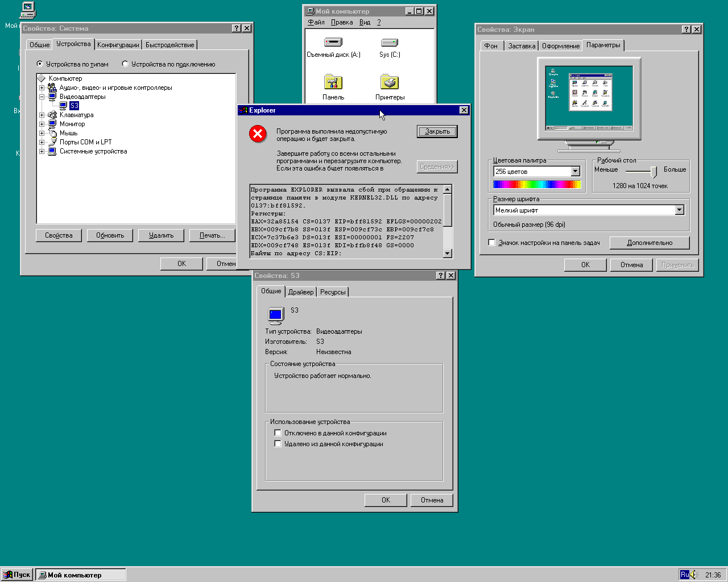Click the Пуск start button
Image resolution: width=728 pixels, height=582 pixels.
click(x=17, y=575)
